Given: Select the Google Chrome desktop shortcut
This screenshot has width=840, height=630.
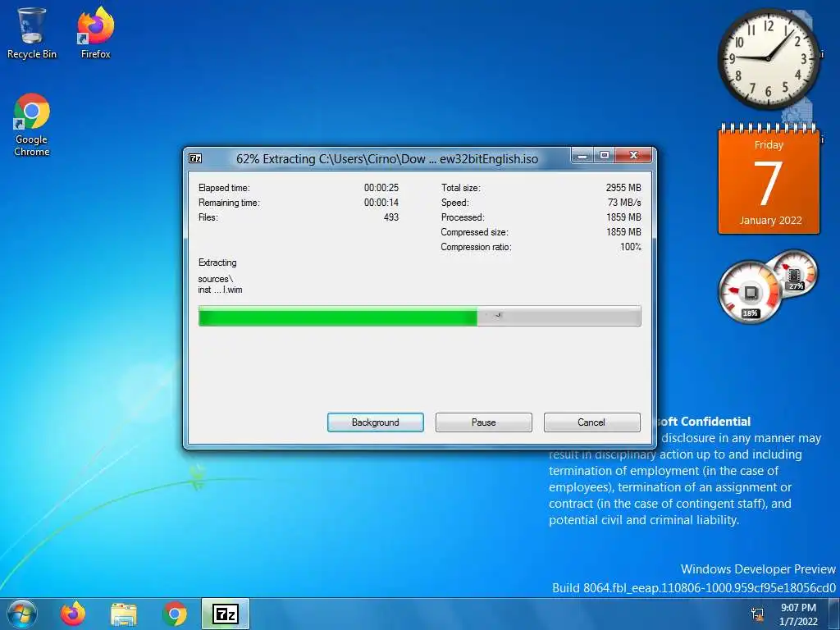Looking at the screenshot, I should tap(32, 125).
